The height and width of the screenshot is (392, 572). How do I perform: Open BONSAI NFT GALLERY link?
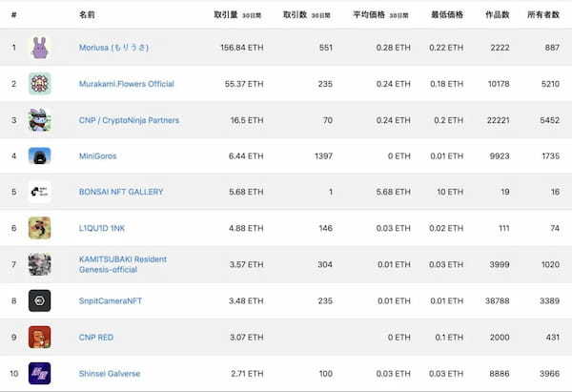[x=121, y=192]
